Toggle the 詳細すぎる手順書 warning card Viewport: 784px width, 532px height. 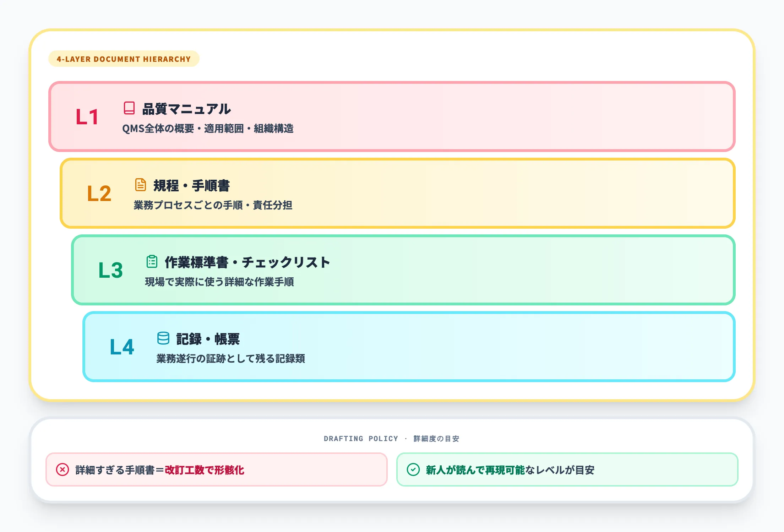217,469
